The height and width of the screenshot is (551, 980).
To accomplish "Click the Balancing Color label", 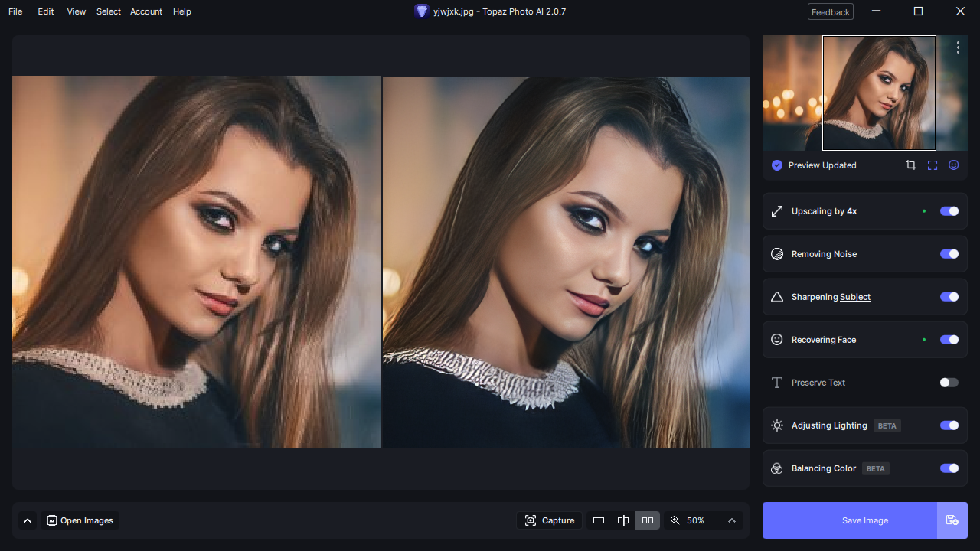I will [x=824, y=468].
